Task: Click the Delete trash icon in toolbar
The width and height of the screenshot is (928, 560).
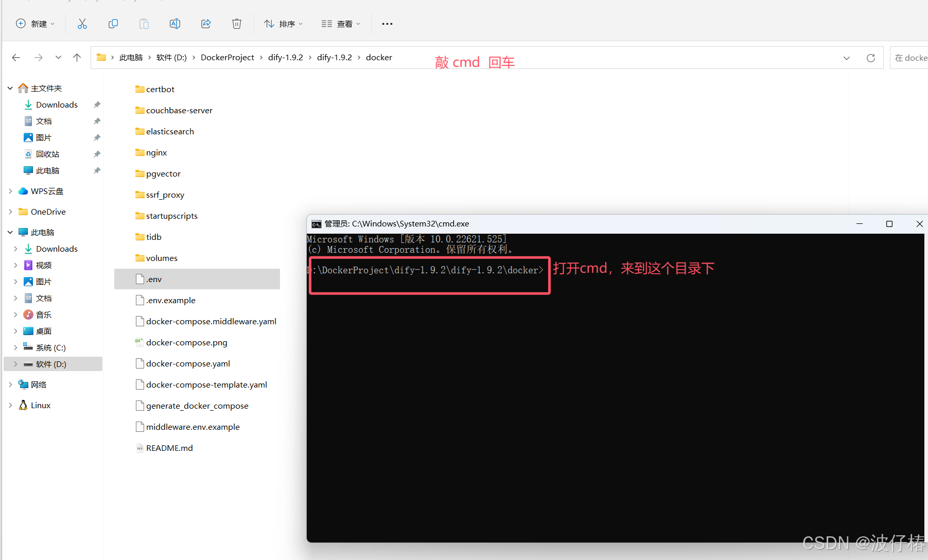Action: coord(237,24)
